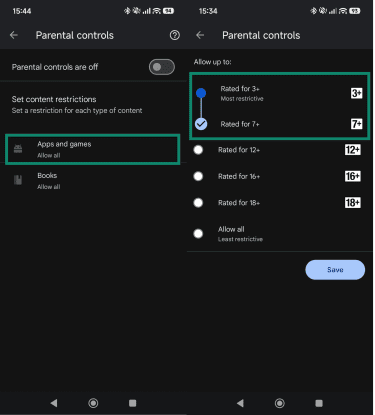Click the Least restrictive subtitle
Image resolution: width=375 pixels, height=415 pixels.
point(240,239)
